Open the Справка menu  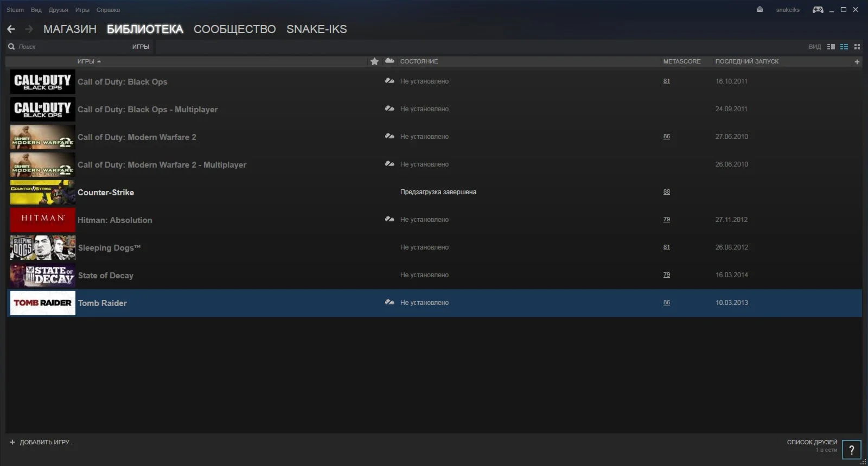tap(108, 10)
